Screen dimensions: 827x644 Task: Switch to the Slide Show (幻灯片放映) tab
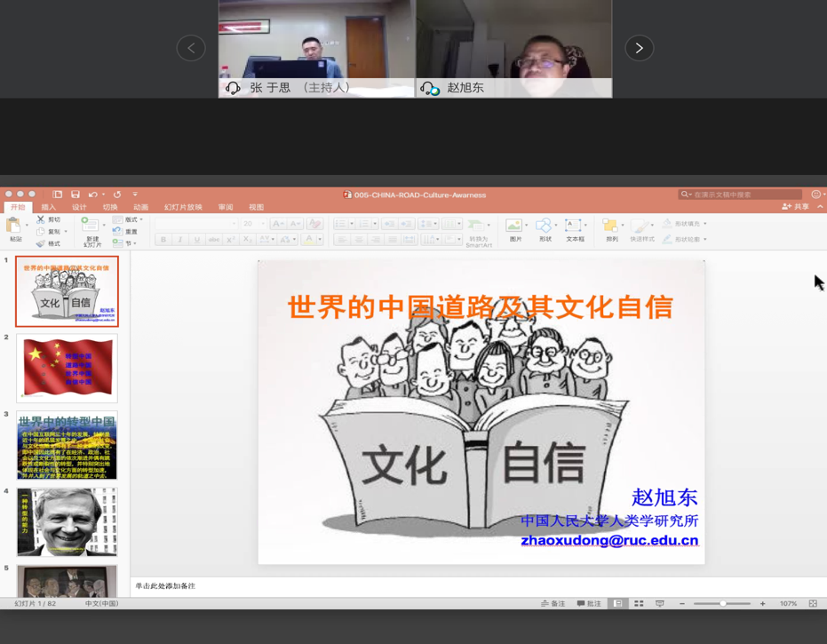point(183,207)
